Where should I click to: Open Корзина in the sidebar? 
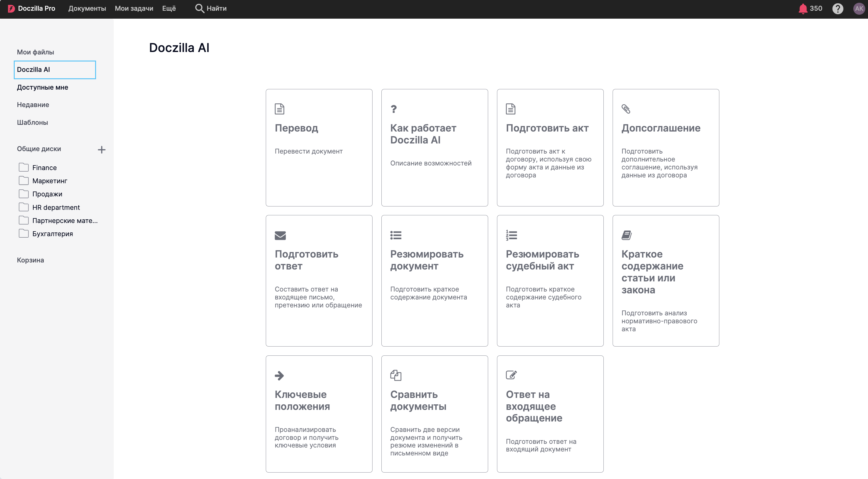30,260
